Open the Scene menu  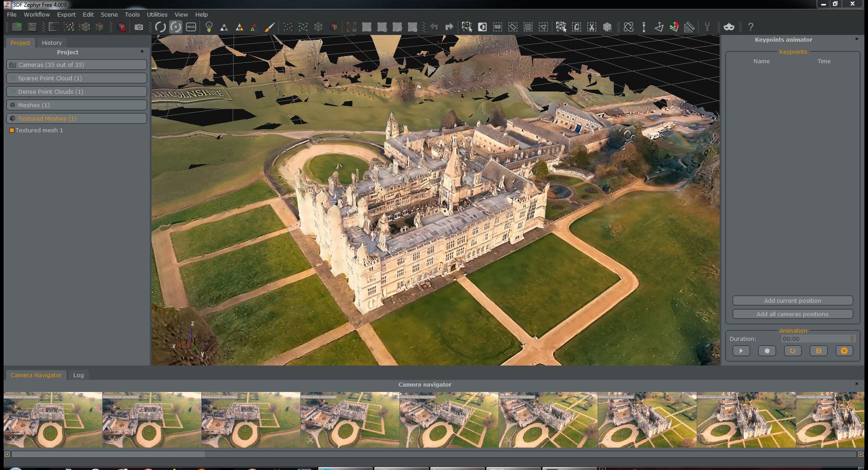point(109,14)
